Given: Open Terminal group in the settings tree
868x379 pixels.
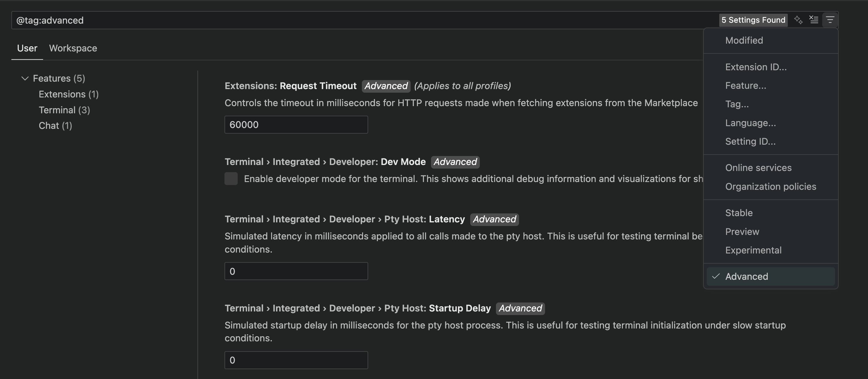Looking at the screenshot, I should [64, 110].
